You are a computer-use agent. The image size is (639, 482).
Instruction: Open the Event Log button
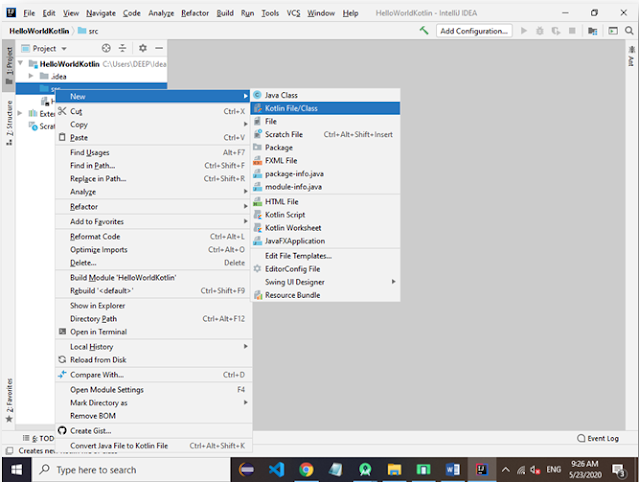(598, 438)
